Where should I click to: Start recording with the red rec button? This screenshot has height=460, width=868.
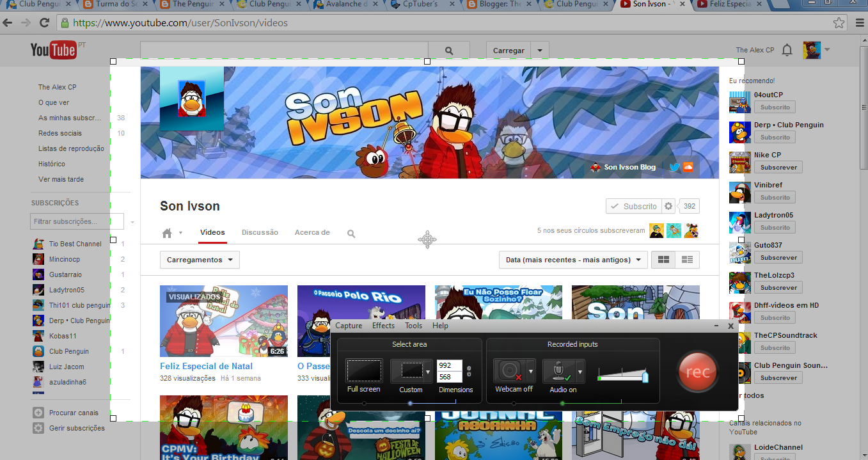[697, 372]
